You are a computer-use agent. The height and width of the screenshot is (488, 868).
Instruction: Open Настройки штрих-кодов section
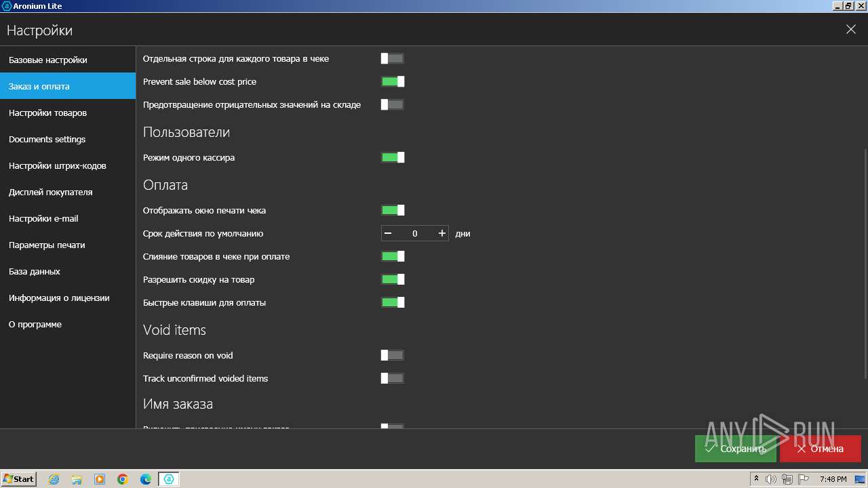(x=68, y=165)
